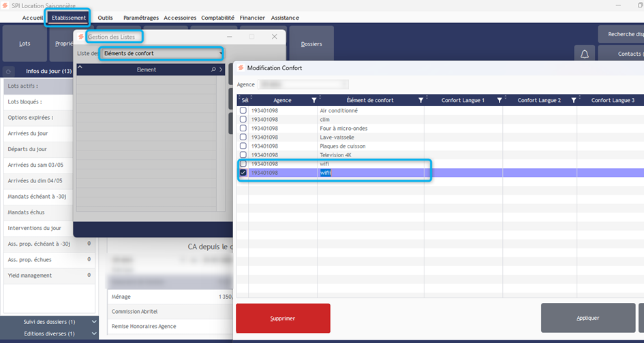Uncheck the selected wifii row checkbox
Screen dimensions: 644x343
click(243, 173)
